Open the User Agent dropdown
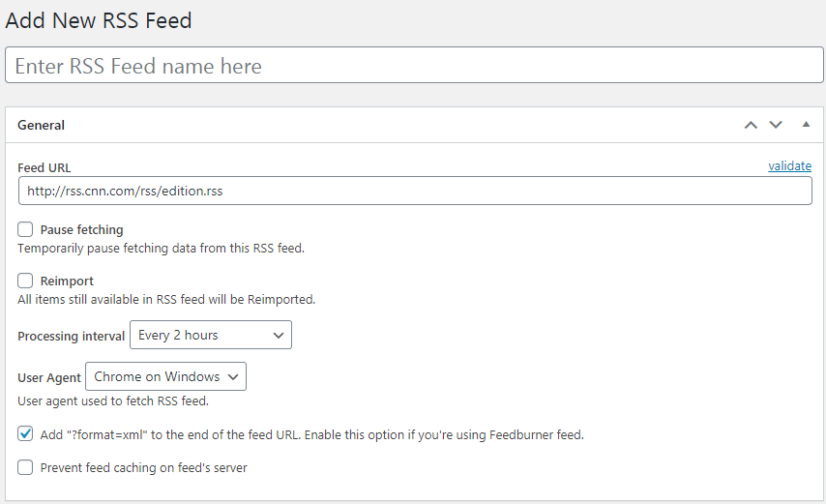Screen dimensions: 826x504 (x=165, y=376)
